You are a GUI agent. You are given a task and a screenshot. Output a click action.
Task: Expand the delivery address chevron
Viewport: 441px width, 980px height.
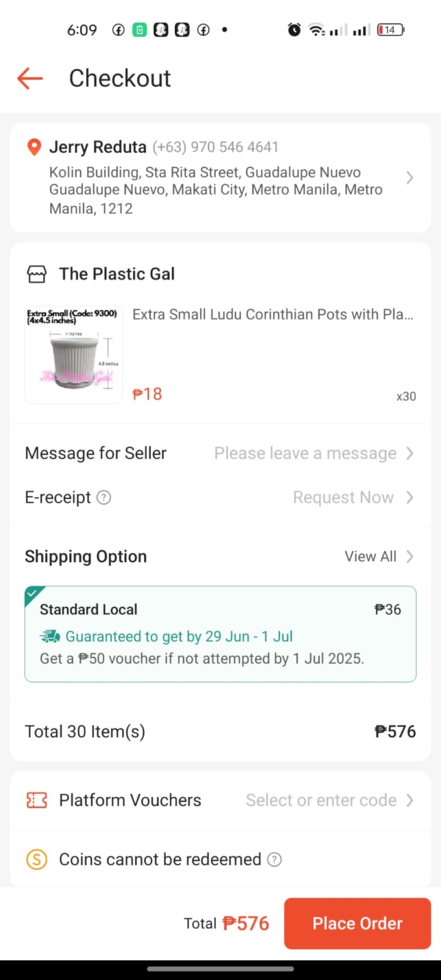tap(410, 178)
